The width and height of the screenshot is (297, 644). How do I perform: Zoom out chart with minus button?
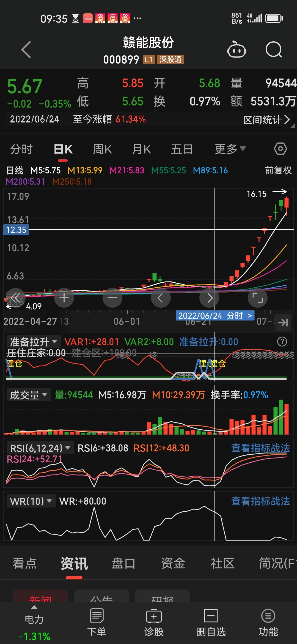(x=112, y=298)
